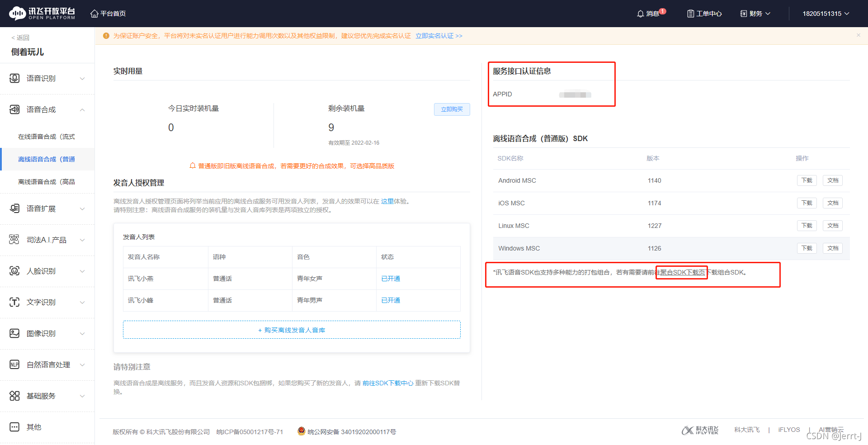
Task: Download the iOS MSC SDK
Action: point(807,203)
